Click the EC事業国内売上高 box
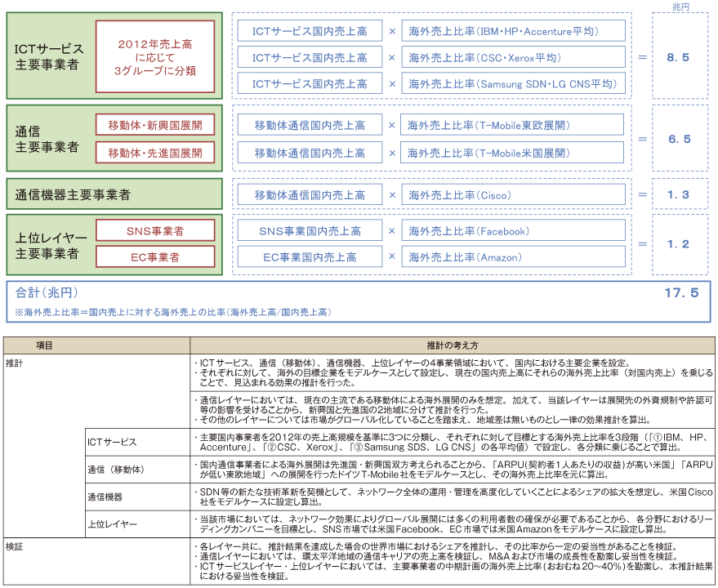This screenshot has width=718, height=588. (x=310, y=257)
